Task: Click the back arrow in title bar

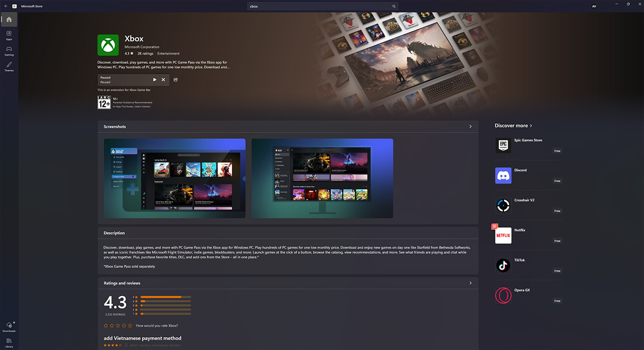Action: (5, 6)
